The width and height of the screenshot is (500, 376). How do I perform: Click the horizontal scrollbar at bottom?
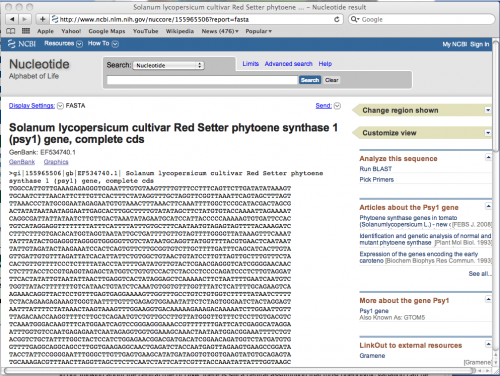[x=240, y=370]
